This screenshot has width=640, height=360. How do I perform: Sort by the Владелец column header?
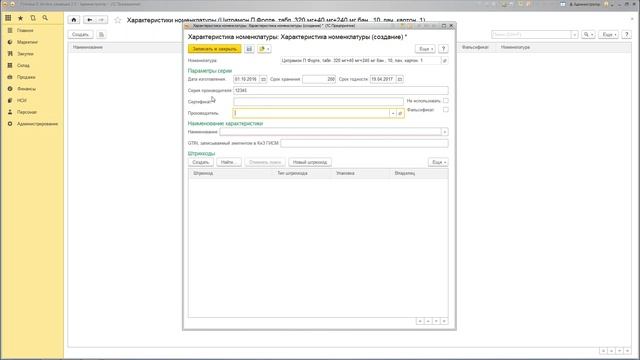tap(420, 173)
